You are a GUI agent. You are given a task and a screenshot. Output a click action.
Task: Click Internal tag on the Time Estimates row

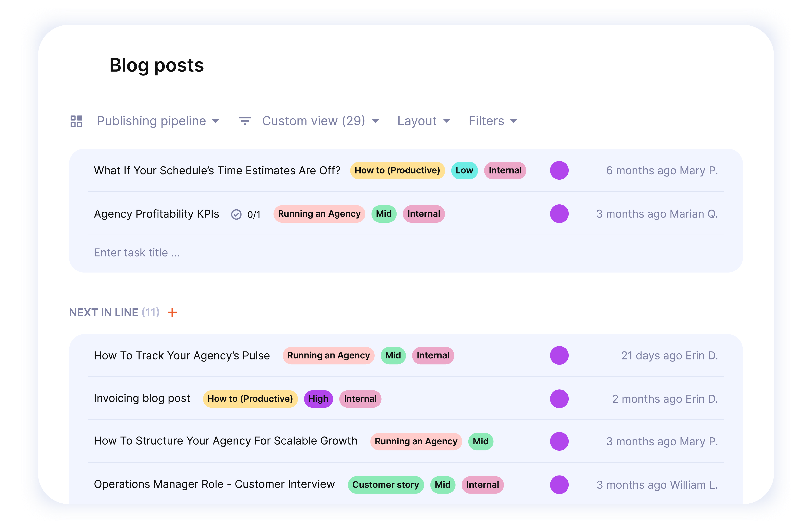pyautogui.click(x=505, y=170)
